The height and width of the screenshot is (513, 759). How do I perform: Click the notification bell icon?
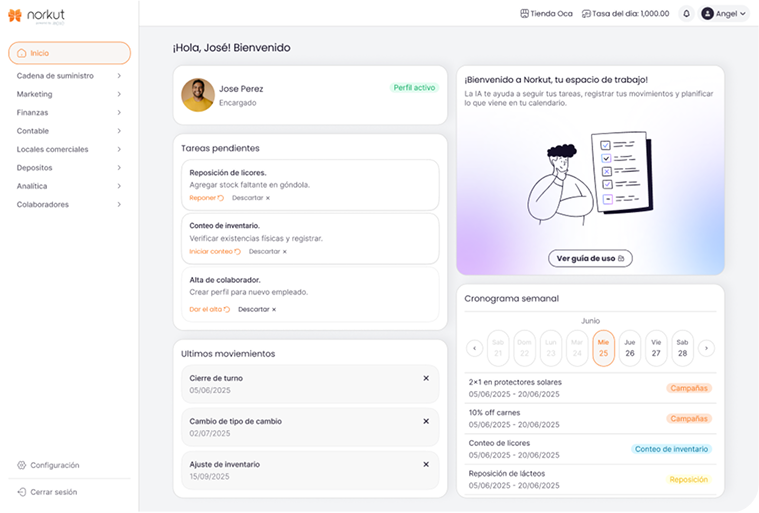coord(686,14)
